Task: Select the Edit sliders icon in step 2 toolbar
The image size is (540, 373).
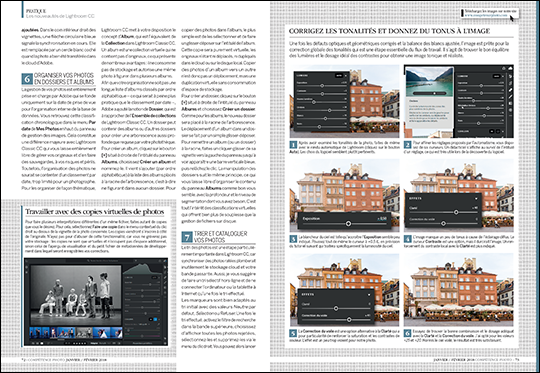Action: click(x=510, y=76)
